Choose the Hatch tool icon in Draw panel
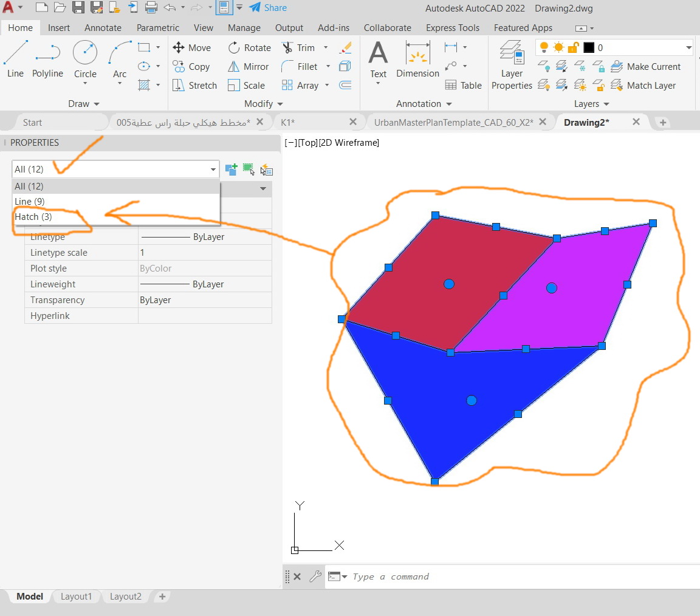 (144, 85)
